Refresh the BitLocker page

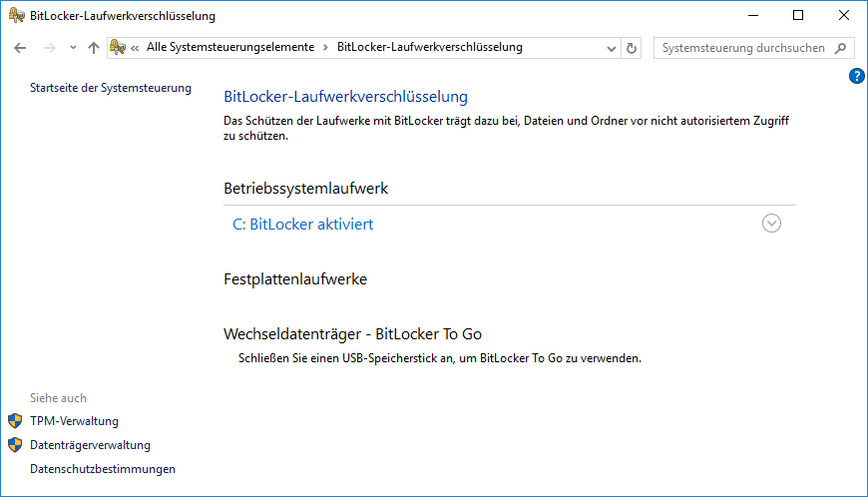pos(632,48)
